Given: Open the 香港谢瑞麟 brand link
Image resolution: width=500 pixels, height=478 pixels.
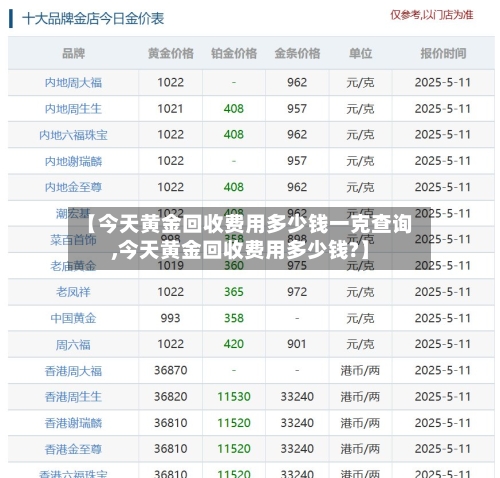Looking at the screenshot, I should click(x=73, y=423).
